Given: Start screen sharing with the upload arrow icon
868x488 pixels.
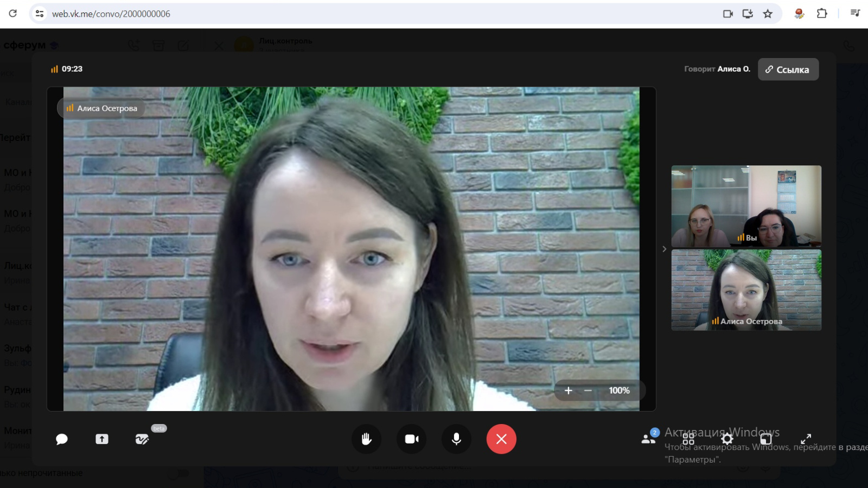Looking at the screenshot, I should pyautogui.click(x=102, y=439).
